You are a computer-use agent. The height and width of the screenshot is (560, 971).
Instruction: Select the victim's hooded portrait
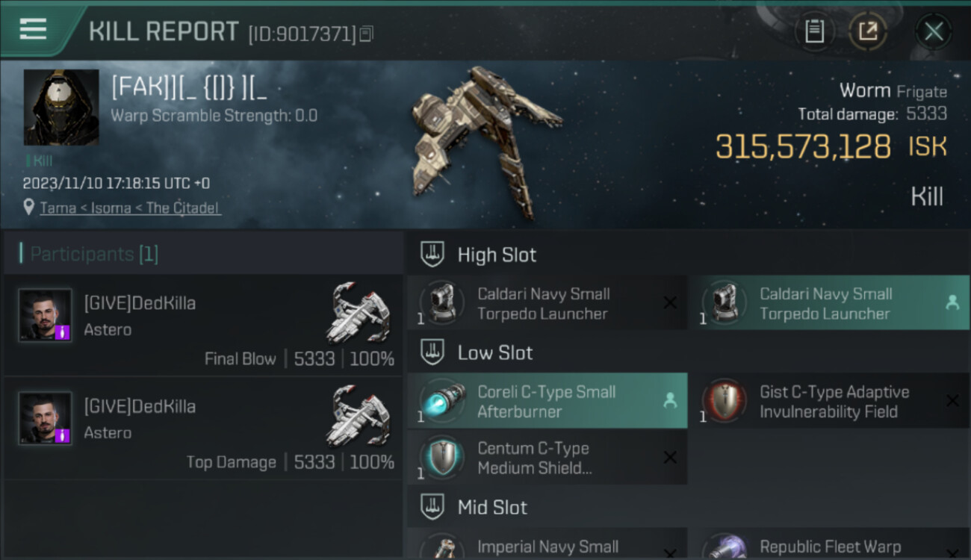click(x=61, y=108)
